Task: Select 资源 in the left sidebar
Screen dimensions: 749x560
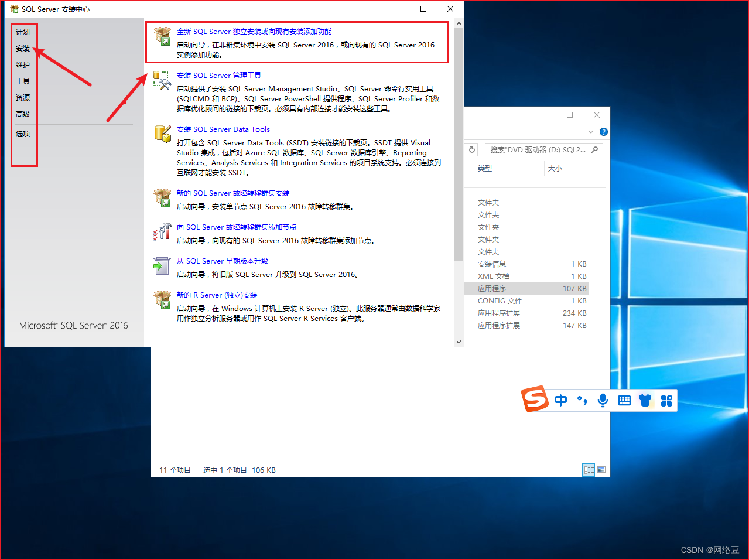Action: 23,98
